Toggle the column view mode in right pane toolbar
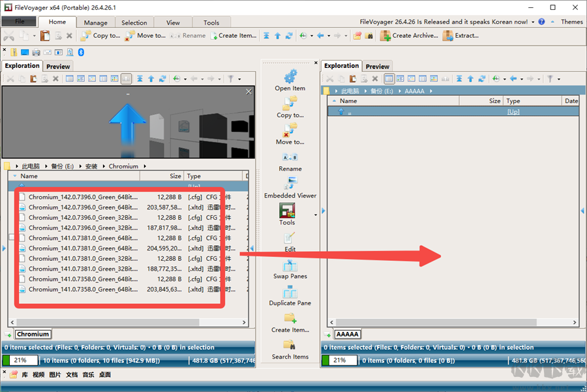The image size is (587, 392). pos(423,79)
